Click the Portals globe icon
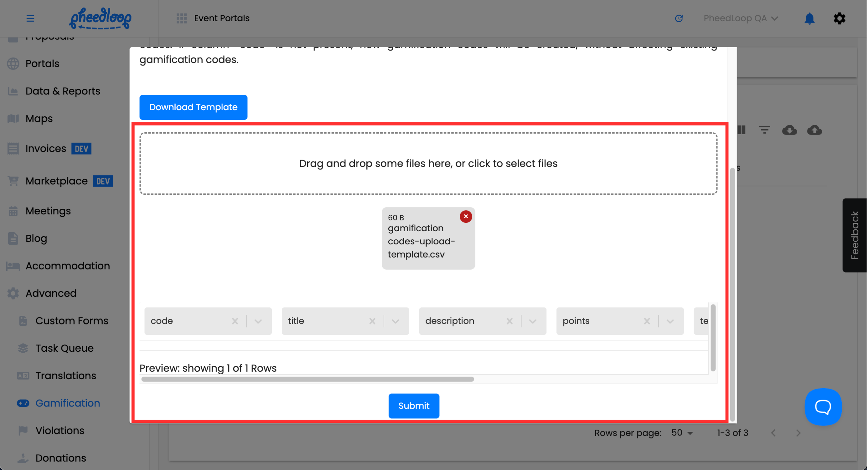The width and height of the screenshot is (868, 470). [13, 64]
